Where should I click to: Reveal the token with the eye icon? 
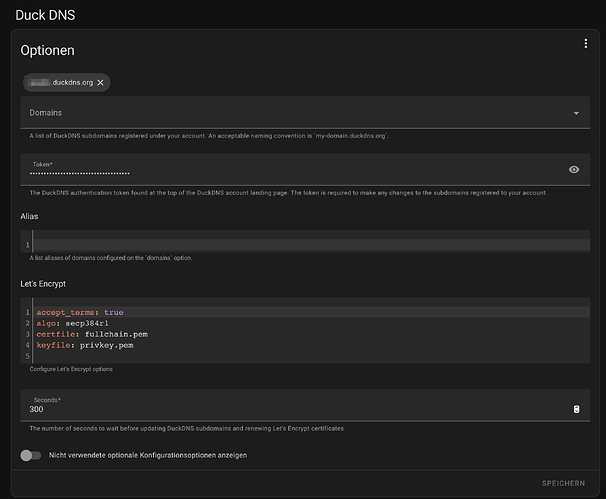(x=574, y=170)
